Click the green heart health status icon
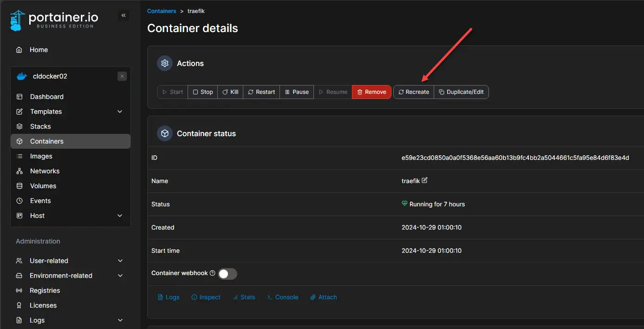 (404, 204)
